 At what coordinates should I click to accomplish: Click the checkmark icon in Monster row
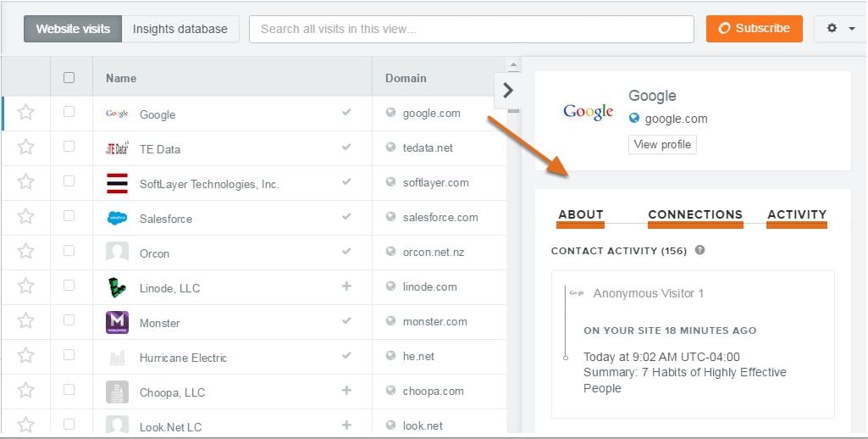point(346,321)
